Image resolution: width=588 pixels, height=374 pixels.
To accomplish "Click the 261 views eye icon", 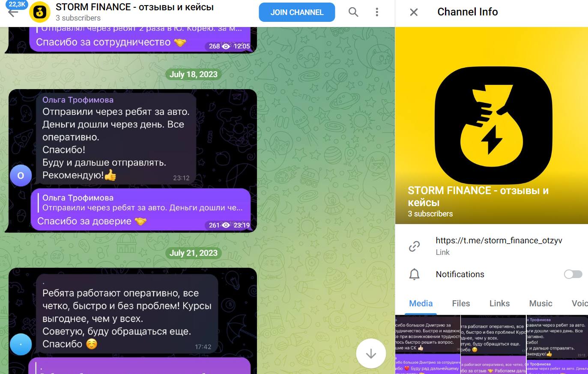I will tap(226, 225).
